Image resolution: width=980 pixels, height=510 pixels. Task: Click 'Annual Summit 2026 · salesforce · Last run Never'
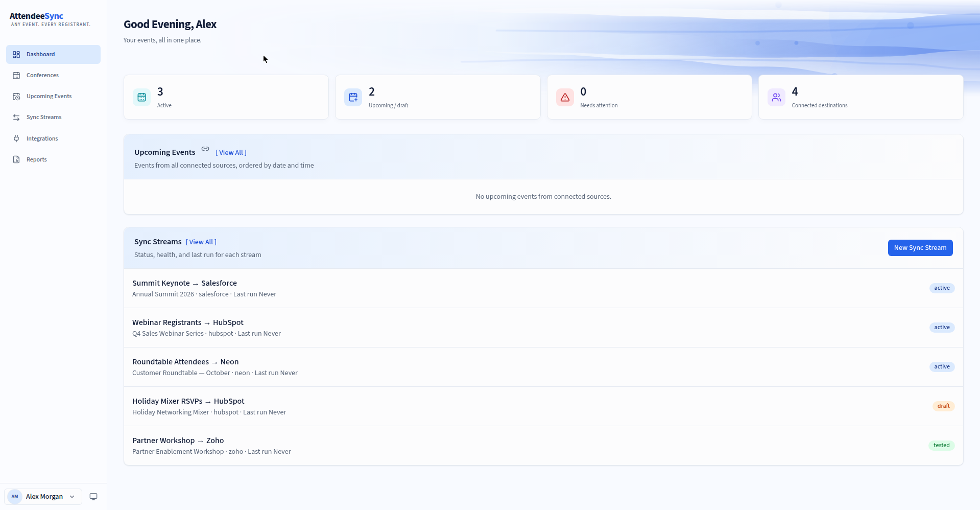pos(204,294)
